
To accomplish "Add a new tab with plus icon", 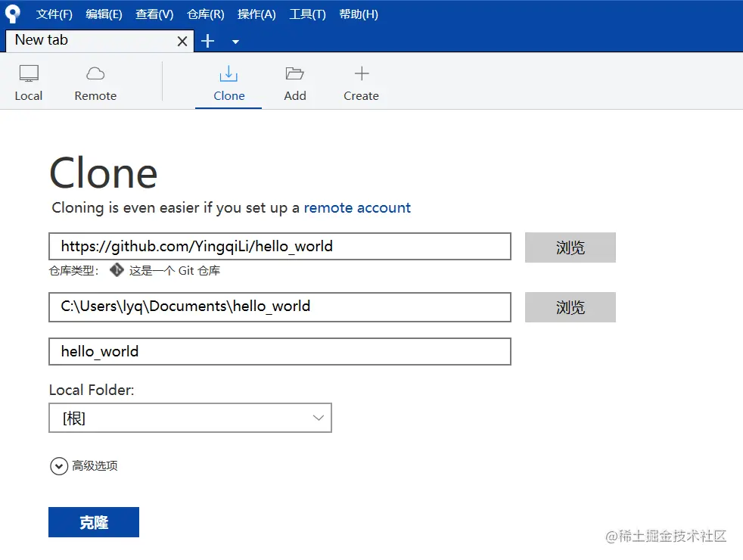I will (x=207, y=41).
